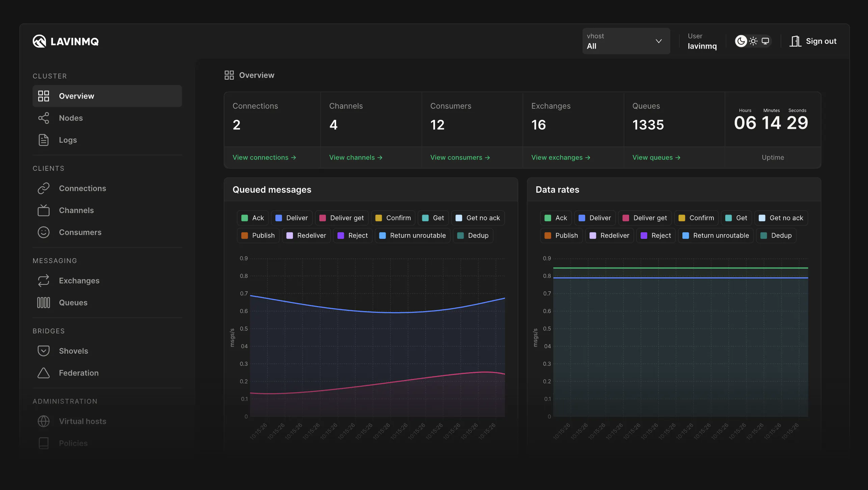Screen dimensions: 868x490
Task: Click the Sign out door icon
Action: pos(795,41)
